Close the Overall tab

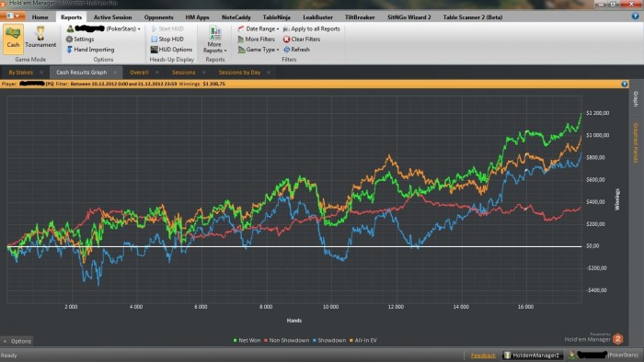157,73
